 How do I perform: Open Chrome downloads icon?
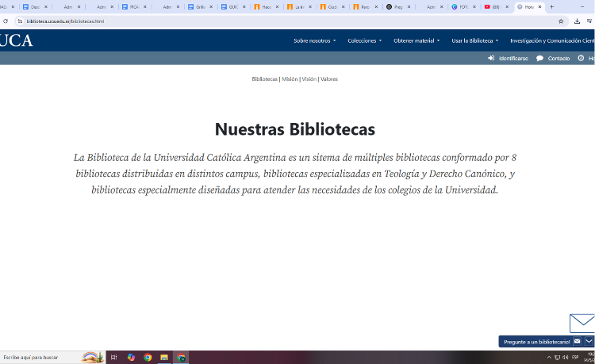577,21
